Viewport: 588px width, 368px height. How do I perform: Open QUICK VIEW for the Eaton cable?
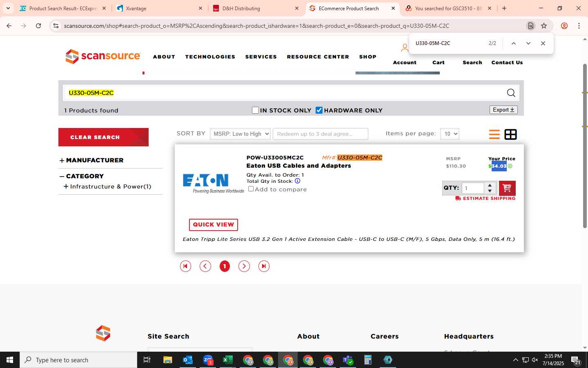point(213,224)
